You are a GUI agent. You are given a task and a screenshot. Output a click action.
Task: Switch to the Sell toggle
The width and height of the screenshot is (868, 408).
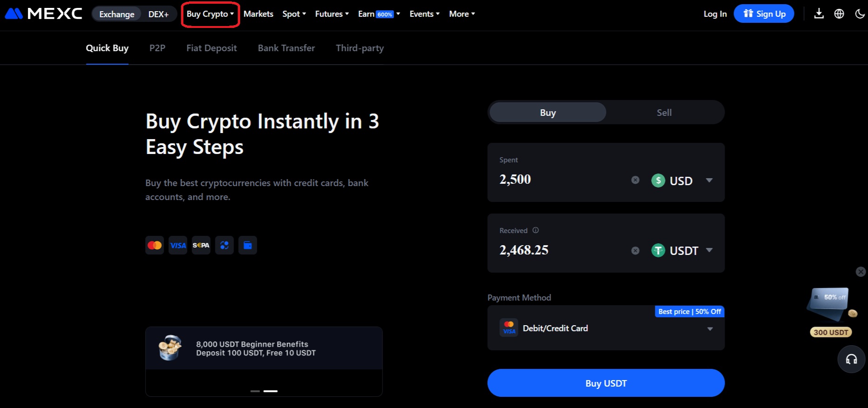[x=664, y=113]
